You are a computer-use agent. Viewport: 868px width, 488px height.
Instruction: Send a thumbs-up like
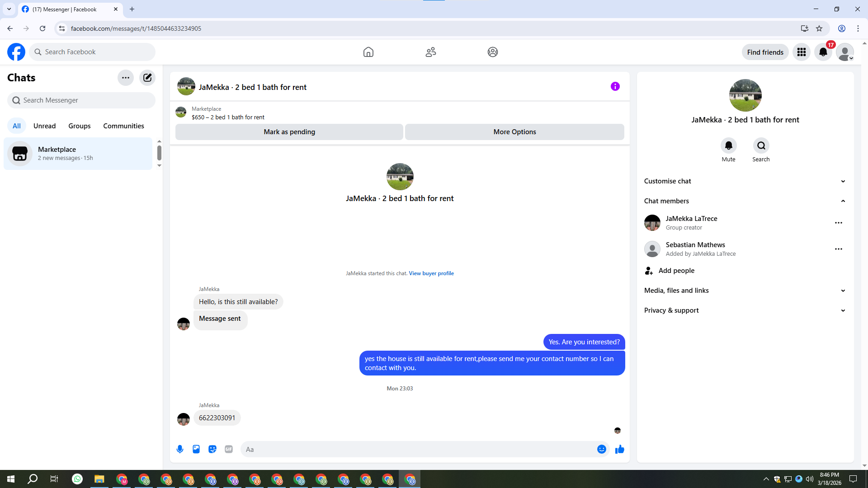(x=619, y=449)
